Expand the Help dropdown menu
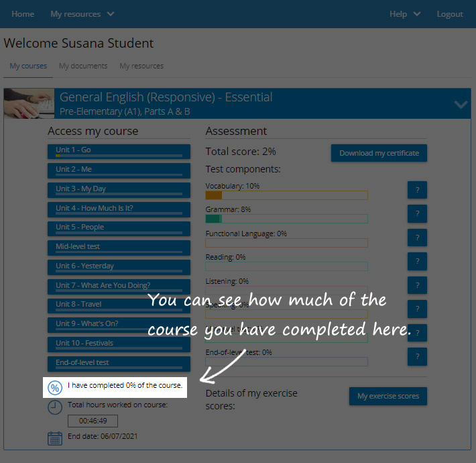The image size is (476, 463). 405,14
